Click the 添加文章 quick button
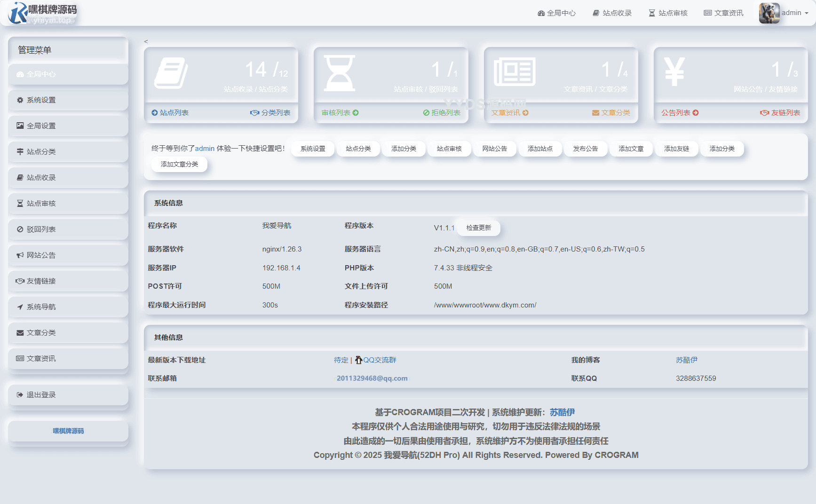 point(631,149)
